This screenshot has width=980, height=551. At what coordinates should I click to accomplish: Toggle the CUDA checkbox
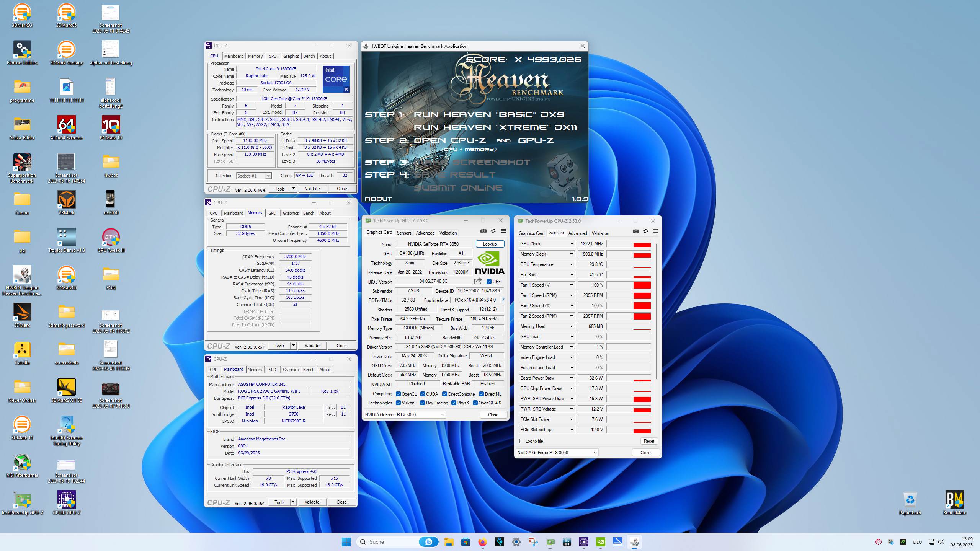coord(423,394)
